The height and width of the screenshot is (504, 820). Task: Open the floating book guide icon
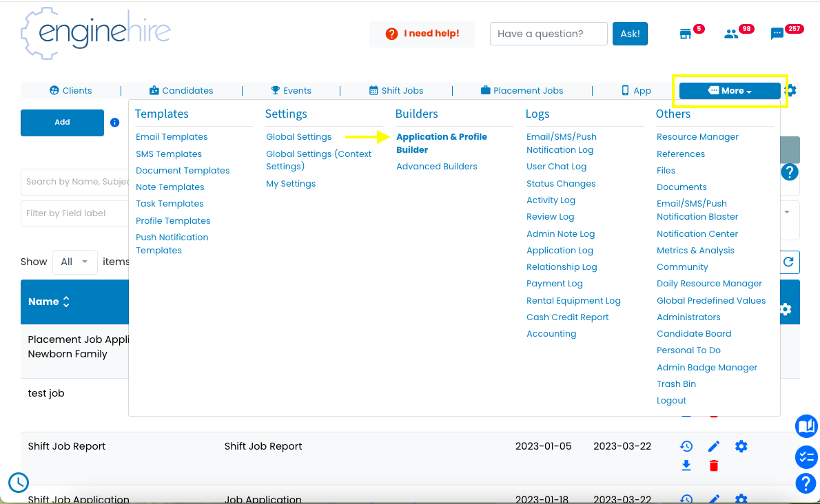pyautogui.click(x=806, y=426)
